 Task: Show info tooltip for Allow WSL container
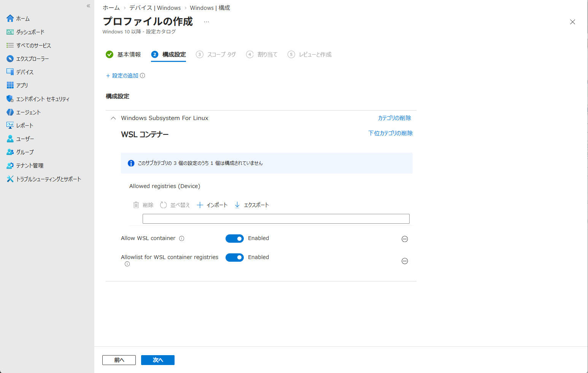[x=182, y=239]
